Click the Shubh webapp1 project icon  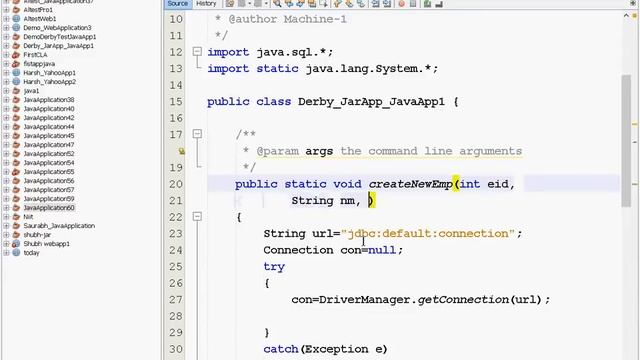tap(16, 244)
